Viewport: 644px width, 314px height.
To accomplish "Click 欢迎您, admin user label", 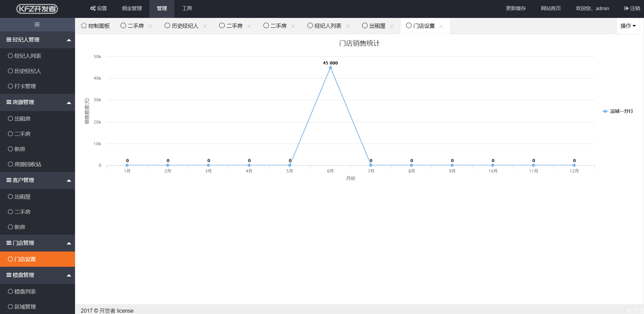I will point(592,8).
